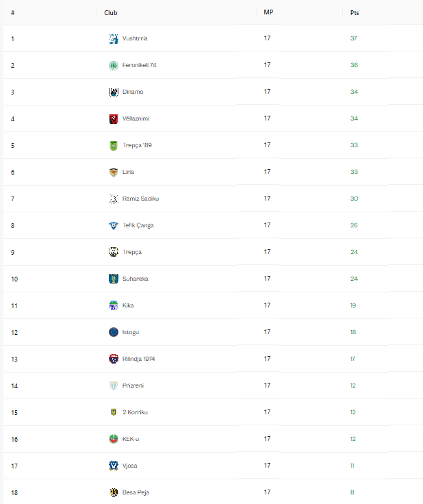
Task: Click the Besa Peja club badge
Action: (114, 492)
